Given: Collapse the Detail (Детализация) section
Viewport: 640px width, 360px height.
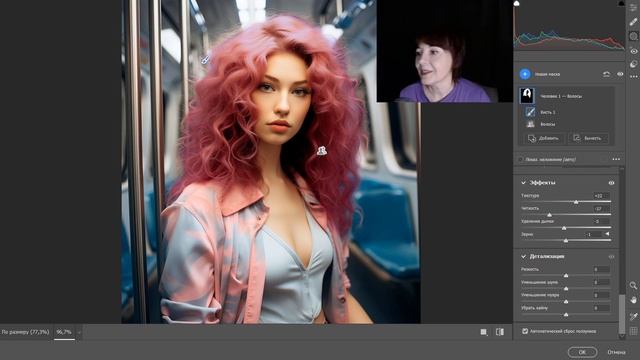Looking at the screenshot, I should (x=523, y=256).
